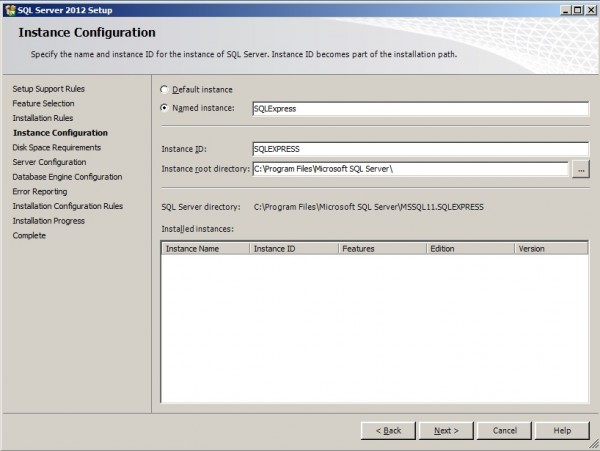
Task: Click the SQL Server directory path text
Action: tap(368, 207)
